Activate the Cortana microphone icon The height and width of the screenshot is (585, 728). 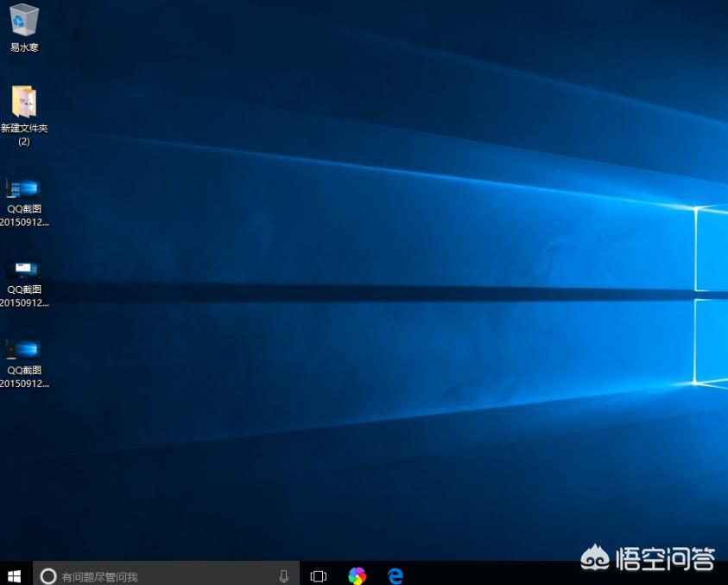pos(284,575)
